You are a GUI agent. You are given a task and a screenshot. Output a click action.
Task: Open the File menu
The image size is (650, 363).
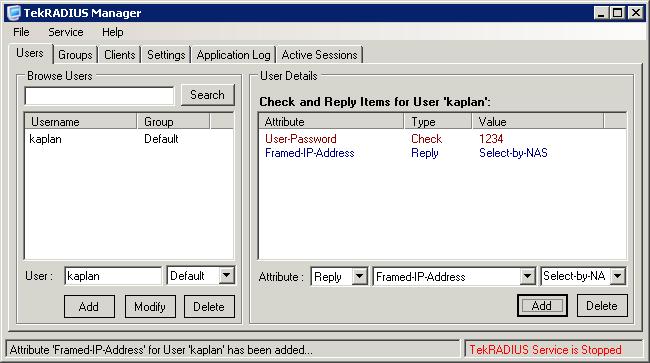(21, 32)
